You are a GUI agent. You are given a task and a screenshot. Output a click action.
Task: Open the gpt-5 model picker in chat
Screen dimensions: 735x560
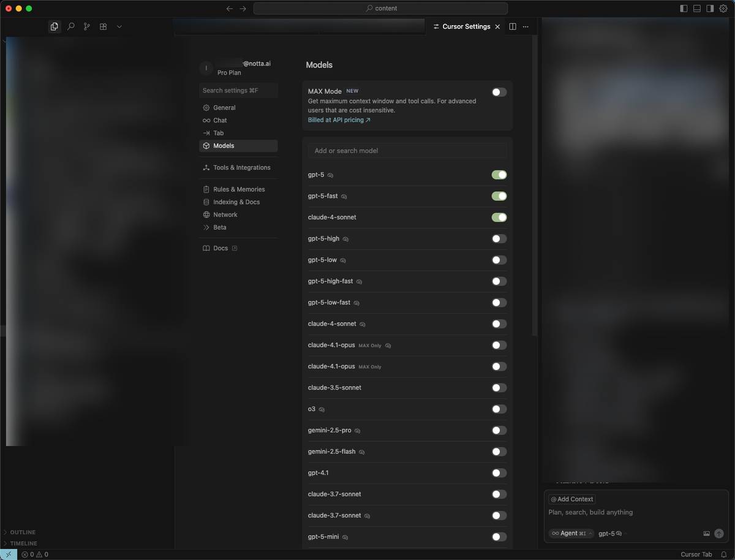coord(612,534)
